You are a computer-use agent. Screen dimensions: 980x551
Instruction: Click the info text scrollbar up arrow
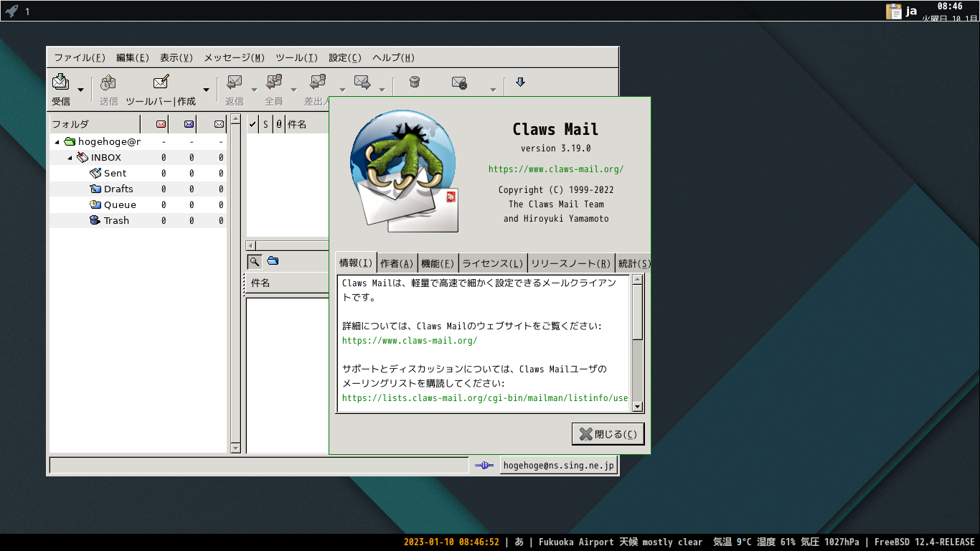click(637, 280)
